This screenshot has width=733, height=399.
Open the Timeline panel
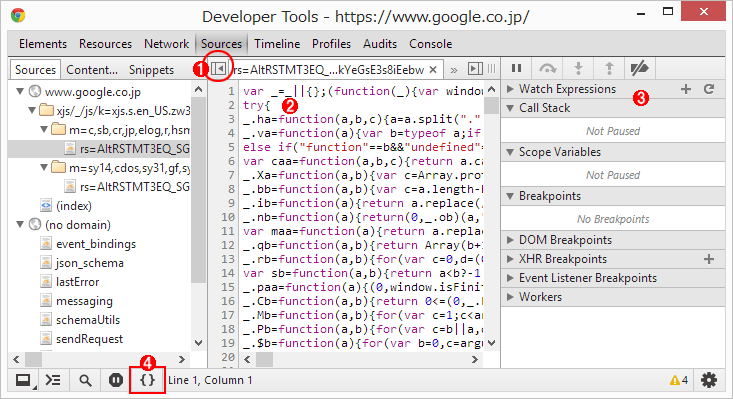(x=277, y=44)
